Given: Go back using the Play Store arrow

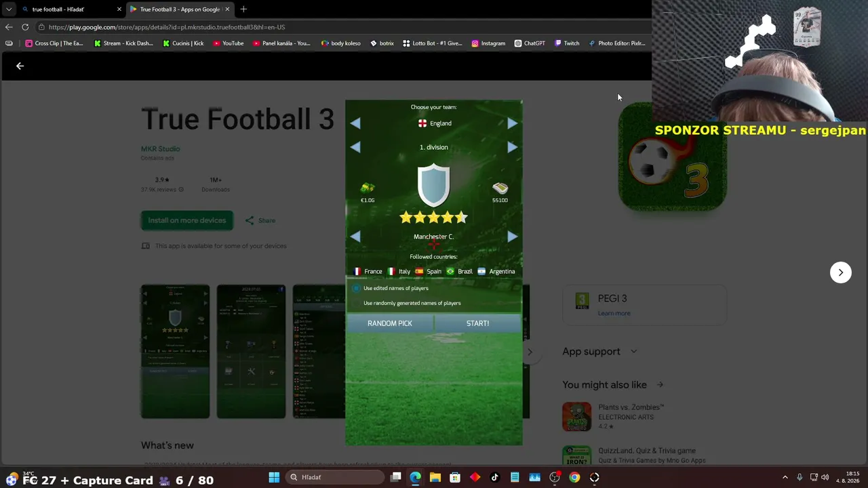Looking at the screenshot, I should (x=20, y=66).
